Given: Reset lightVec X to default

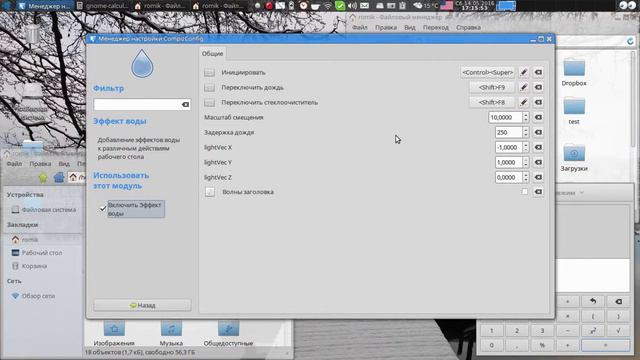Looking at the screenshot, I should [538, 147].
